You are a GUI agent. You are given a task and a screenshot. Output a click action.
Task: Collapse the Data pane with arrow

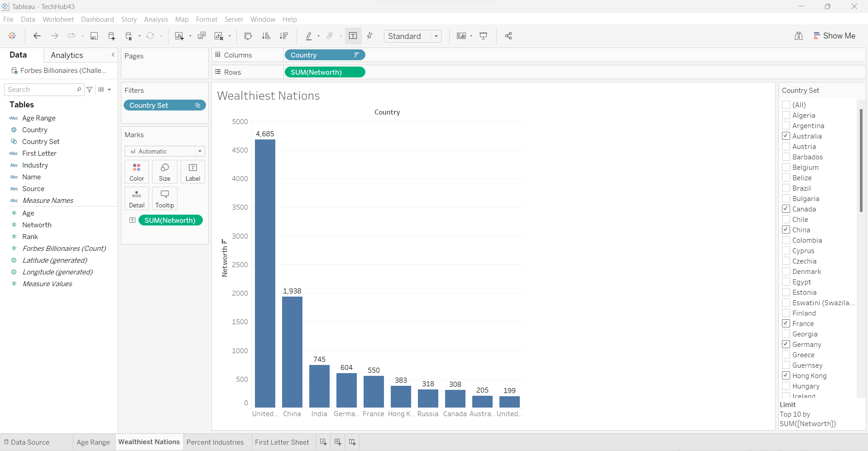click(x=113, y=55)
